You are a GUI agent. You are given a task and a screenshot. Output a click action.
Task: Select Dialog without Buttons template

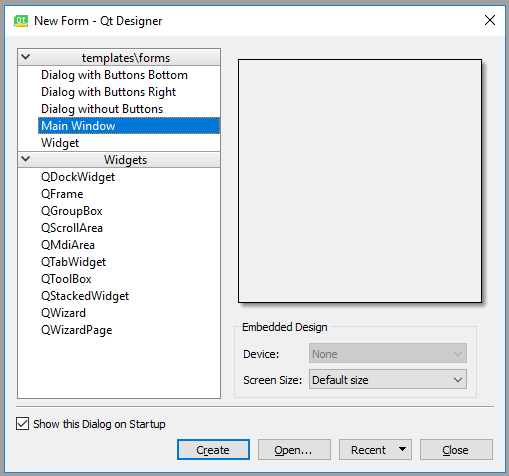(102, 109)
